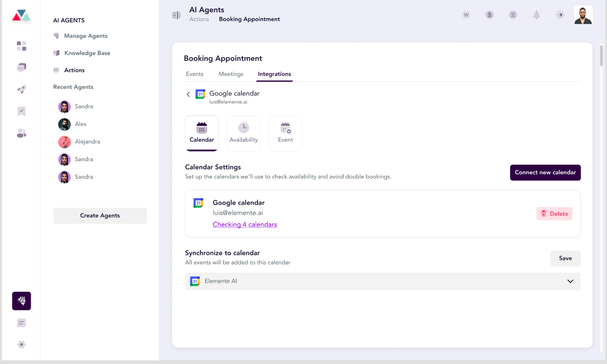607x364 pixels.
Task: Toggle the light/dark theme sun icon
Action: 560,15
